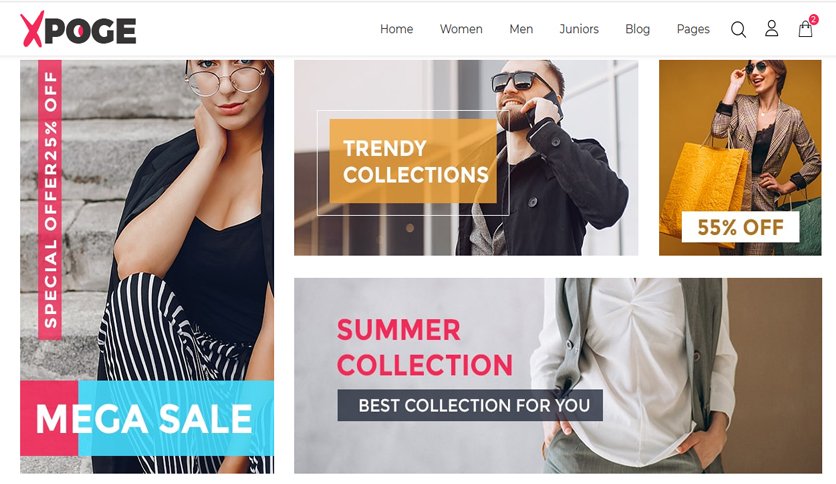Screen dimensions: 836x484
Task: Click the Best Collection For You button
Action: (470, 405)
